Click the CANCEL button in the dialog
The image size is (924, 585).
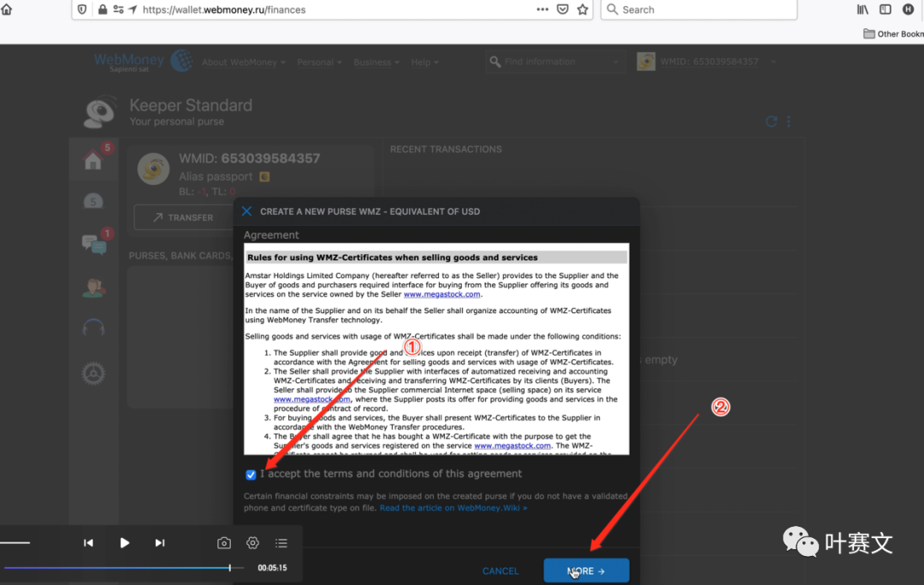click(x=500, y=571)
